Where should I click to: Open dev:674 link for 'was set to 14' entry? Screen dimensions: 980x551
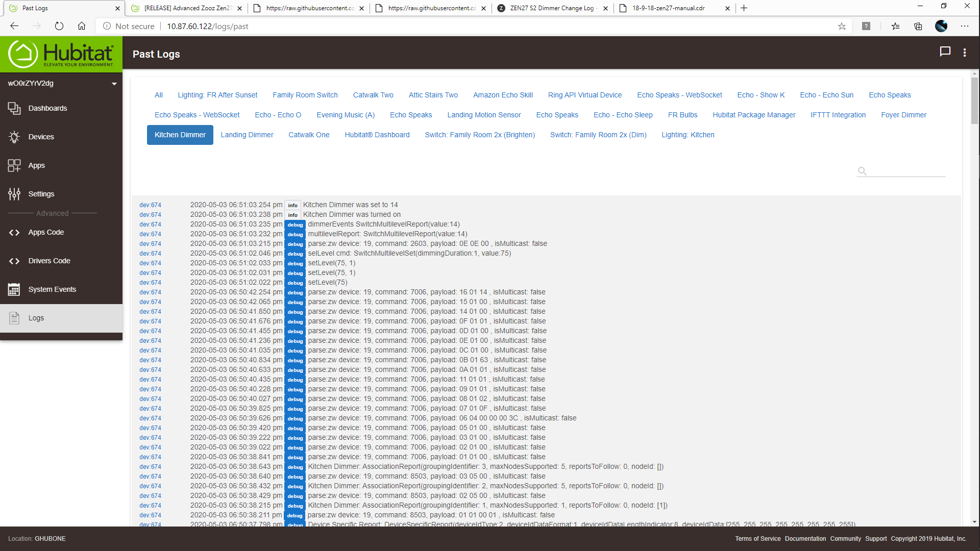tap(150, 205)
